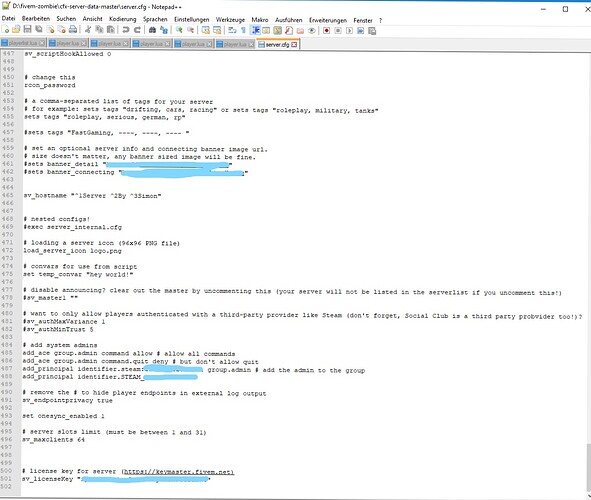Open the Einstellungen menu
This screenshot has height=500, width=591.
[x=191, y=19]
